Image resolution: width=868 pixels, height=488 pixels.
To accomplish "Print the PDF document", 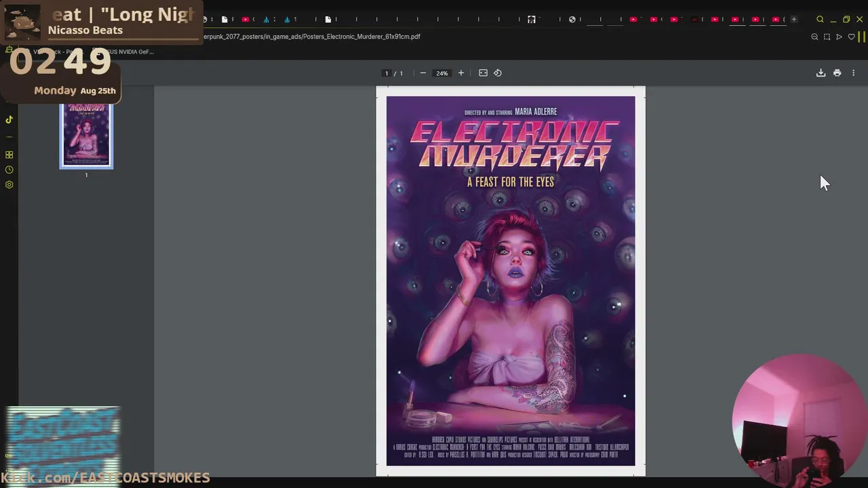I will tap(837, 73).
